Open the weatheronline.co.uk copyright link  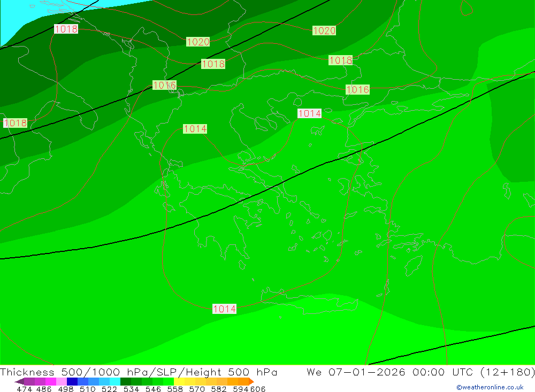pyautogui.click(x=490, y=387)
